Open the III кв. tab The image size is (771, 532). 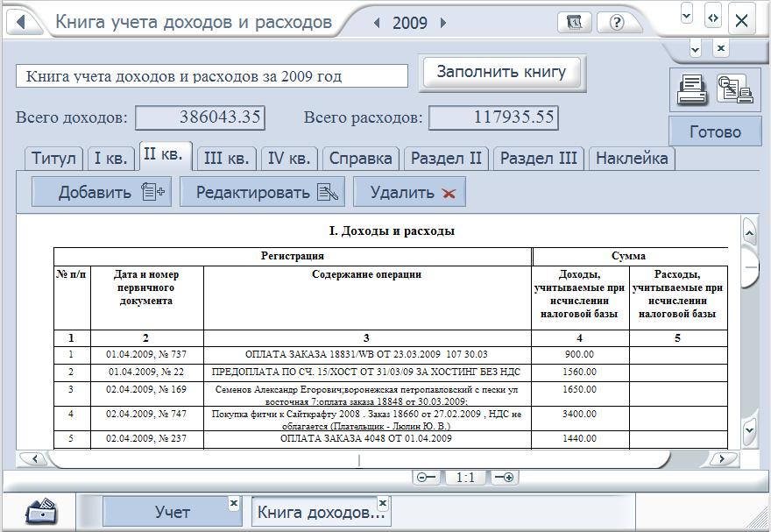[x=226, y=159]
